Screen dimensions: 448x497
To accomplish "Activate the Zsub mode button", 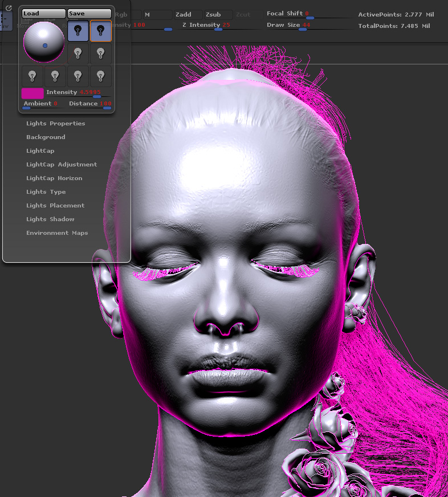I will 213,14.
